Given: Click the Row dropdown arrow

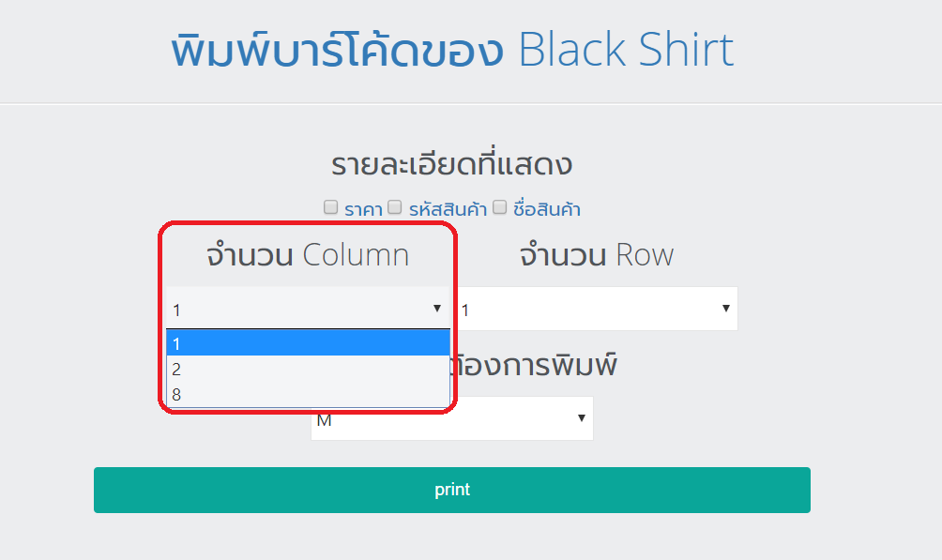Looking at the screenshot, I should [726, 309].
